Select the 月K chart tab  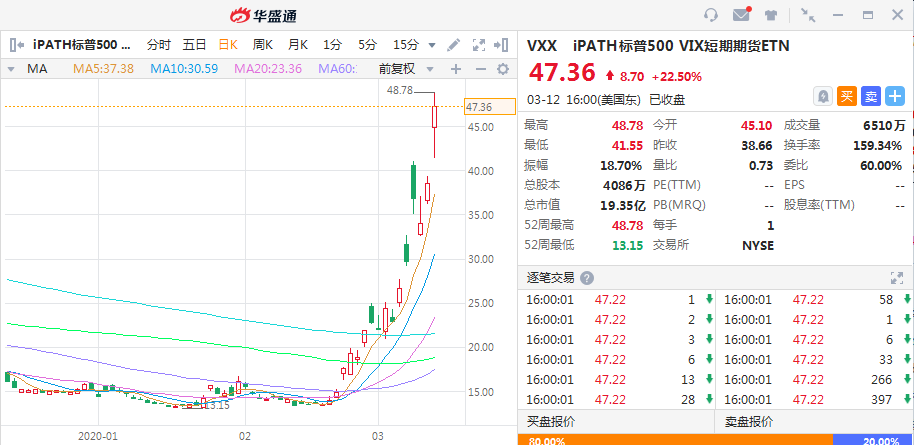pyautogui.click(x=298, y=45)
